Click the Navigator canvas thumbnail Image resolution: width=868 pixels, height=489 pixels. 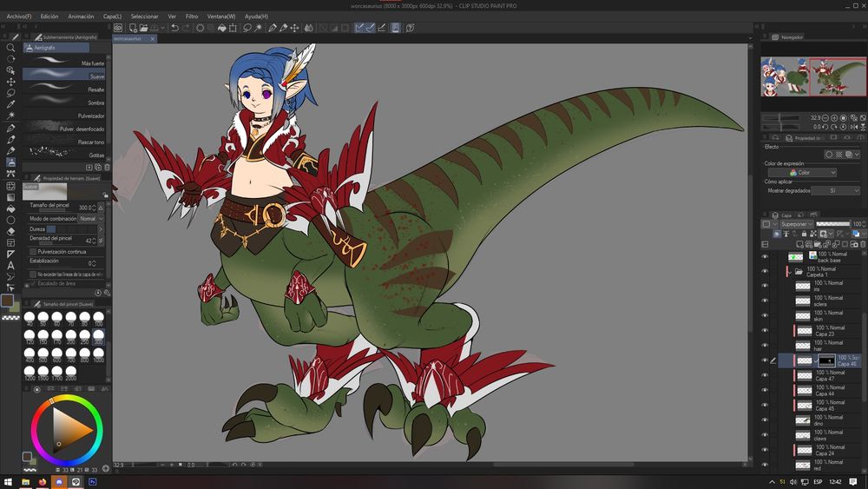[812, 77]
